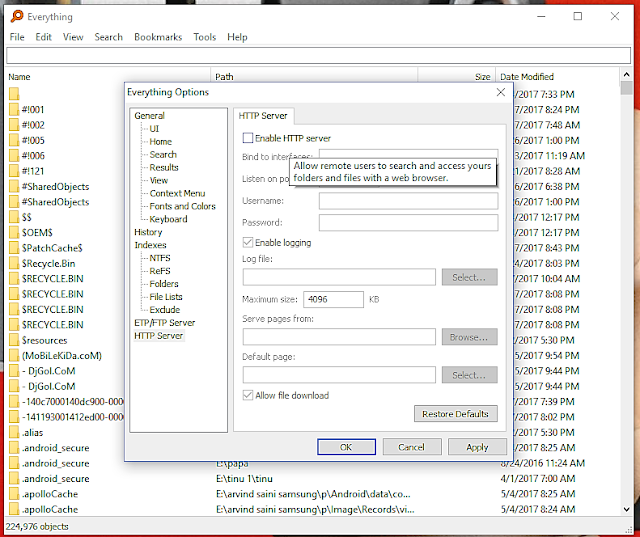
Task: Click folder icon next to #!121
Action: coord(14,171)
